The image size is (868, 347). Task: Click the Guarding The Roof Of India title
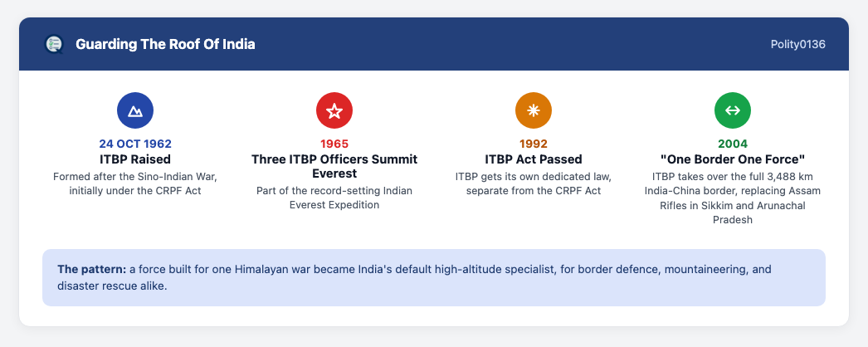tap(165, 44)
